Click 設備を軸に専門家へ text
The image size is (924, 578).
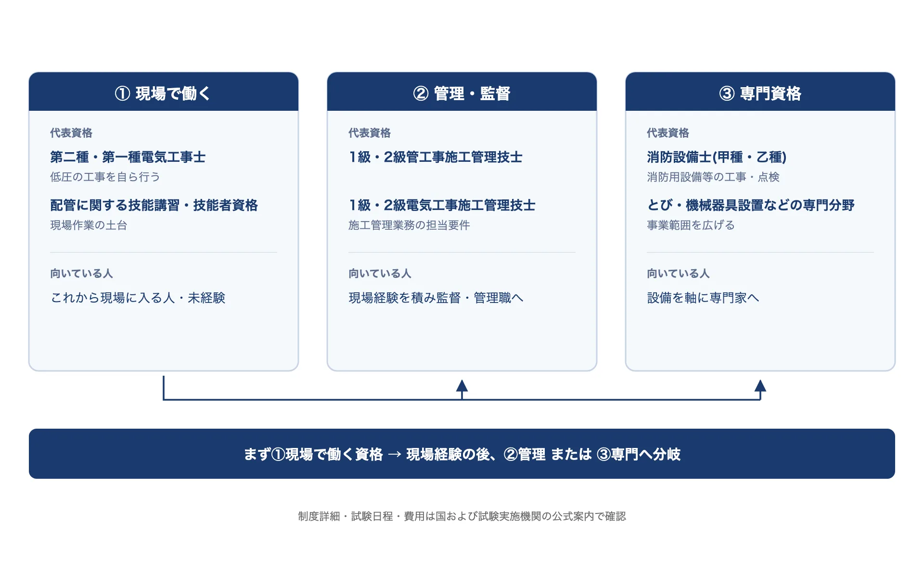[x=703, y=298]
